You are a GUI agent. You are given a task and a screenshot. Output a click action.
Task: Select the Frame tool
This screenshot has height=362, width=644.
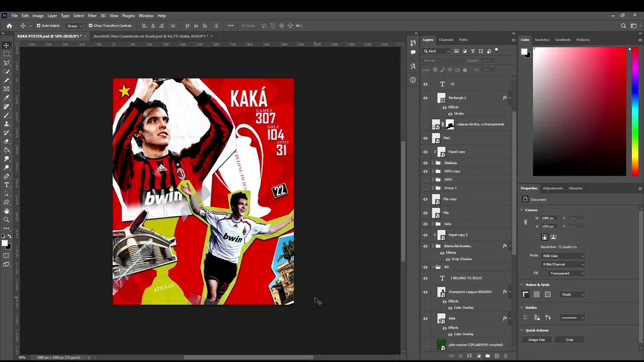click(7, 89)
